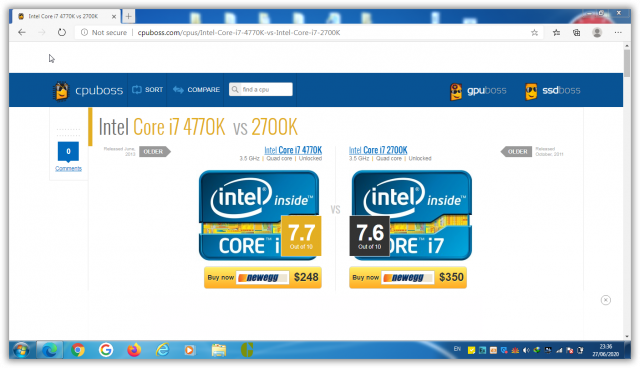Click the scrollbar down arrow
The height and width of the screenshot is (368, 640).
[627, 337]
